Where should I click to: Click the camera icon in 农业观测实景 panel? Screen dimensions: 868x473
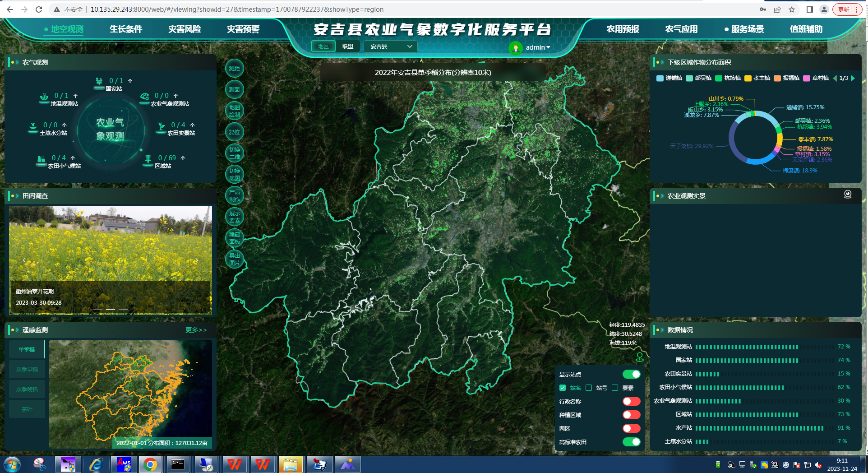tap(848, 194)
